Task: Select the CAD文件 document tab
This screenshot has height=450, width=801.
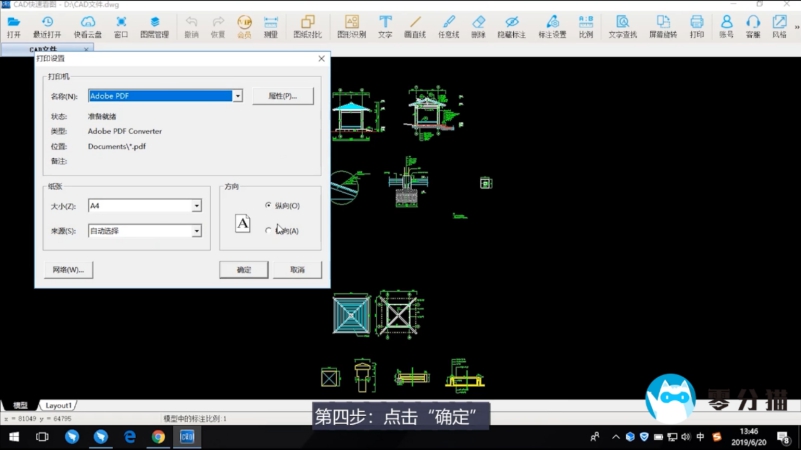Action: point(50,49)
